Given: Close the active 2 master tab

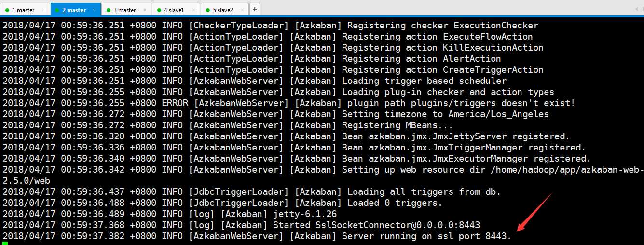Looking at the screenshot, I should point(94,10).
